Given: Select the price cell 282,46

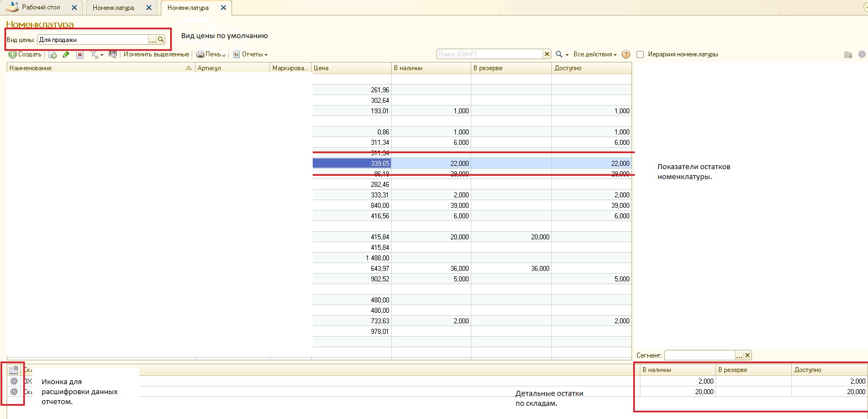Looking at the screenshot, I should [x=352, y=184].
